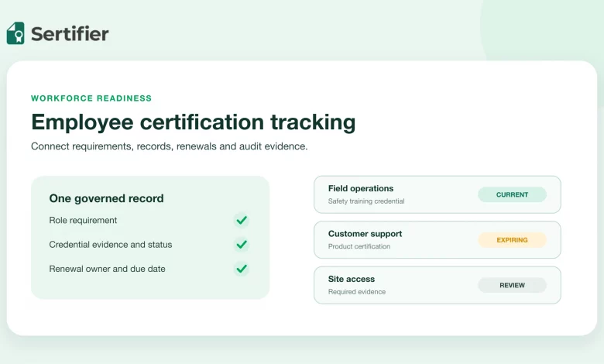The height and width of the screenshot is (364, 604).
Task: Click the Safety training credential text
Action: pos(366,201)
